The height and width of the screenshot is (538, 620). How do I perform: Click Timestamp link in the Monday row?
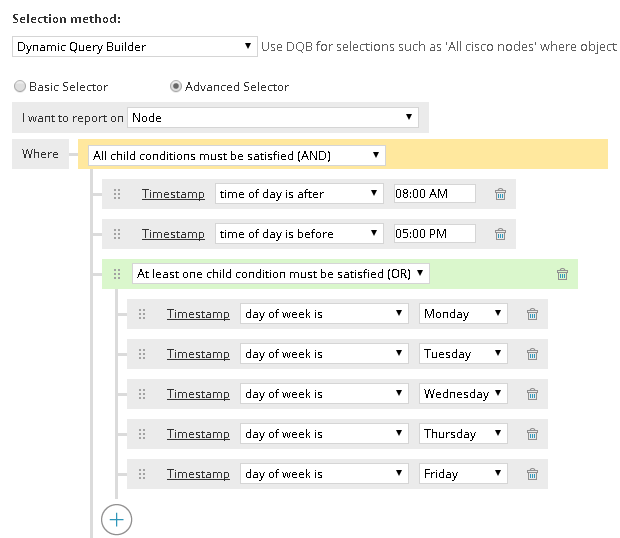[x=198, y=314]
